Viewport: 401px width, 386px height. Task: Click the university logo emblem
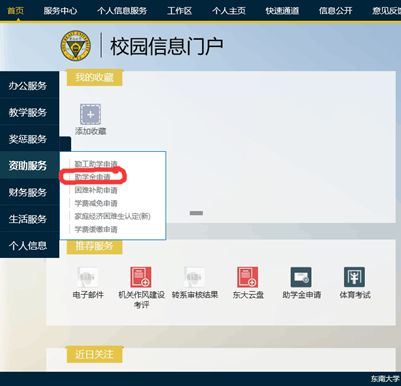click(x=76, y=46)
